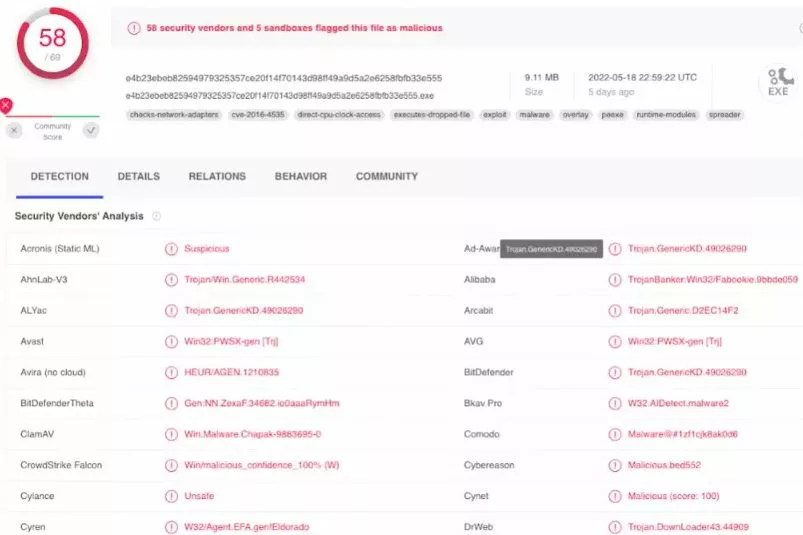The height and width of the screenshot is (535, 803).
Task: Click warning icon in the Cynet row
Action: (x=615, y=496)
